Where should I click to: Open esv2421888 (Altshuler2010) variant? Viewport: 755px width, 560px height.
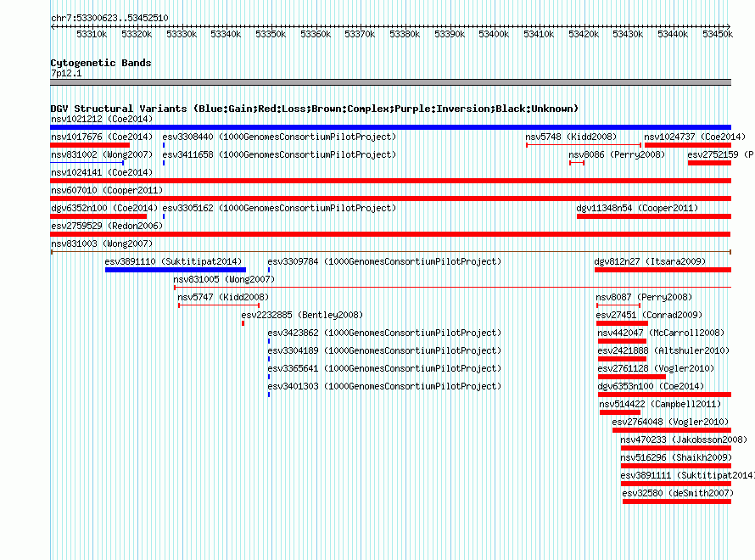coord(663,350)
